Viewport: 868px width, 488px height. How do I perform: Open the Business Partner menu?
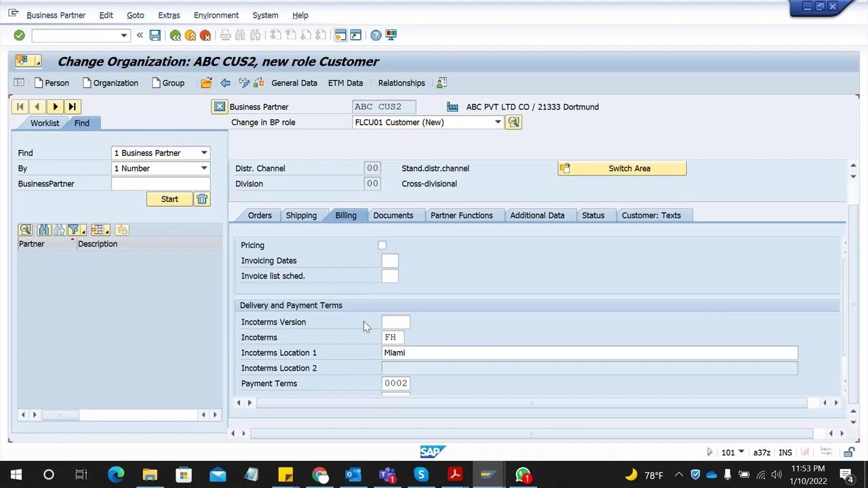click(x=56, y=15)
